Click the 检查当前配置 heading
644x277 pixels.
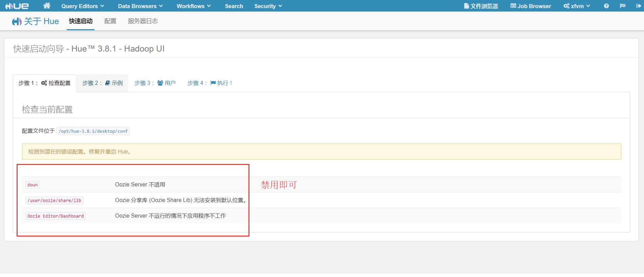click(x=47, y=110)
